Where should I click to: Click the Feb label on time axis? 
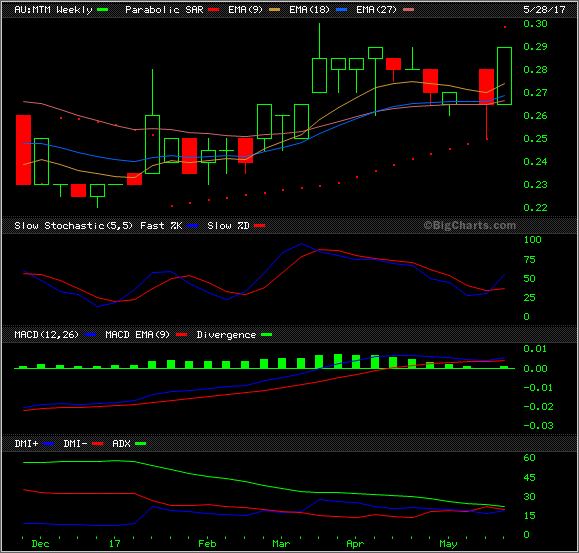coord(207,544)
